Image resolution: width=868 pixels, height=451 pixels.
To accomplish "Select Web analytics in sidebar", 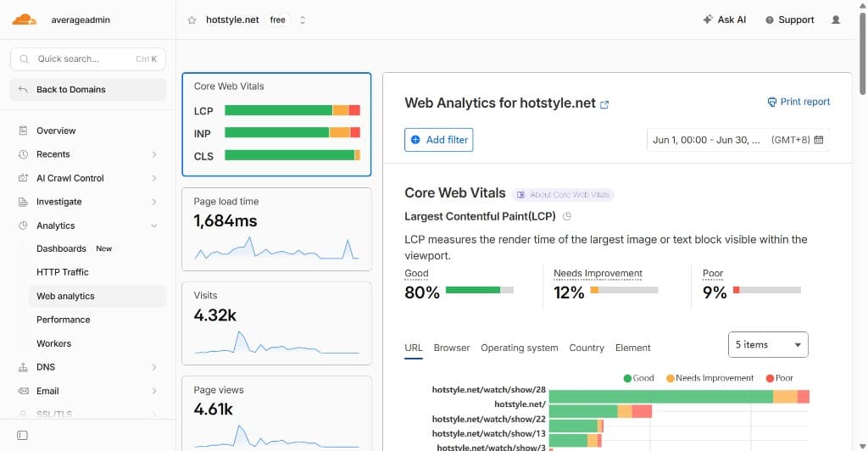I will 97,296.
